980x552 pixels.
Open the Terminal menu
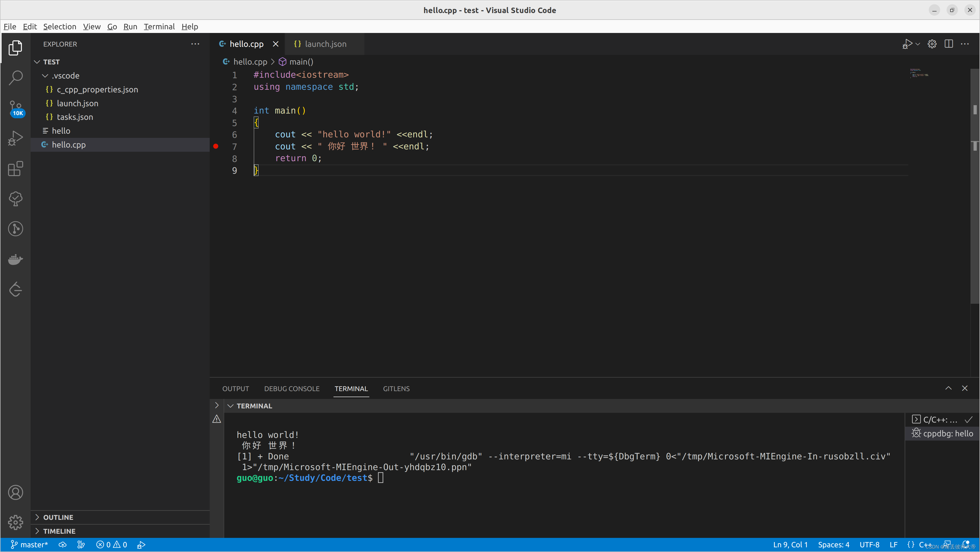[x=159, y=27]
